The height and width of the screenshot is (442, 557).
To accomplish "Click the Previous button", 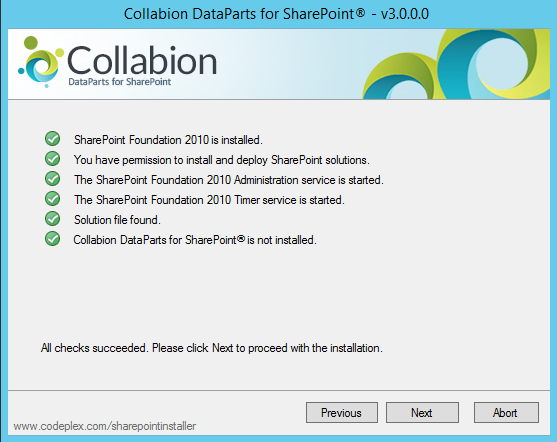I will 341,413.
